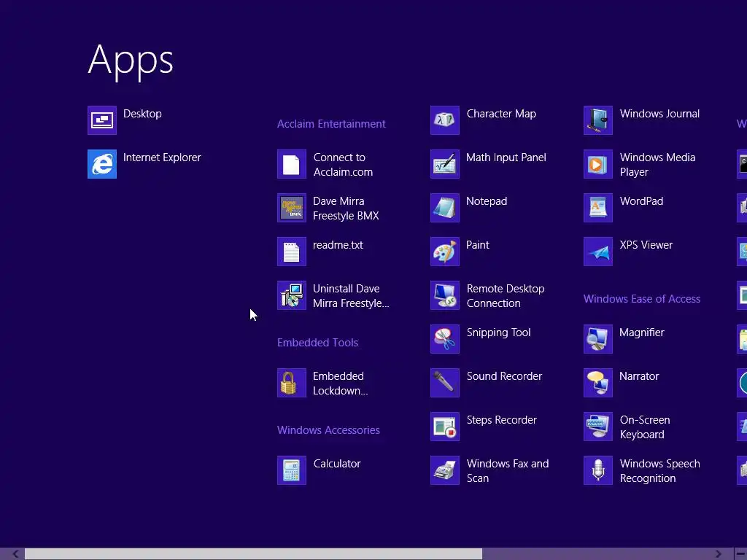
Task: Launch Notepad icon
Action: pos(445,208)
